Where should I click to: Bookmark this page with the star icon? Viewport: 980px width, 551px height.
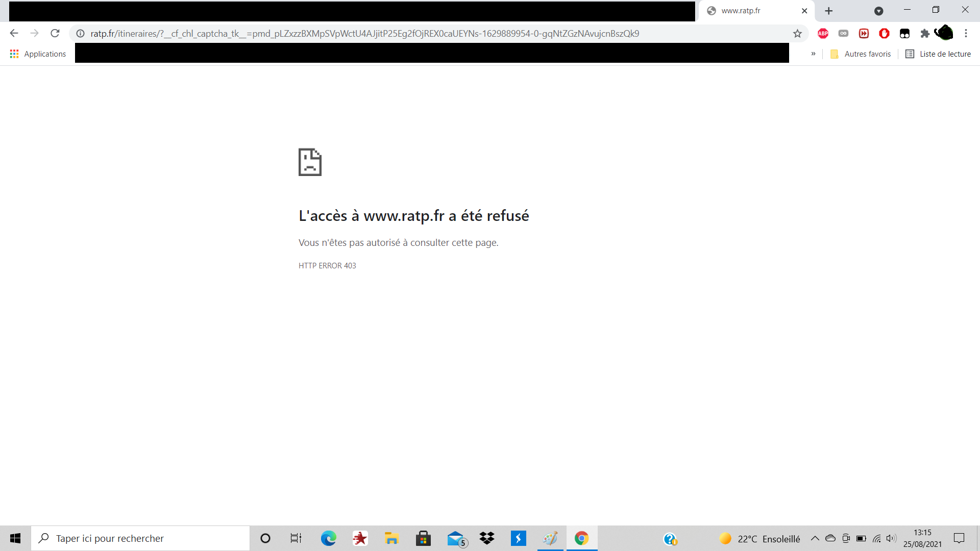[797, 34]
